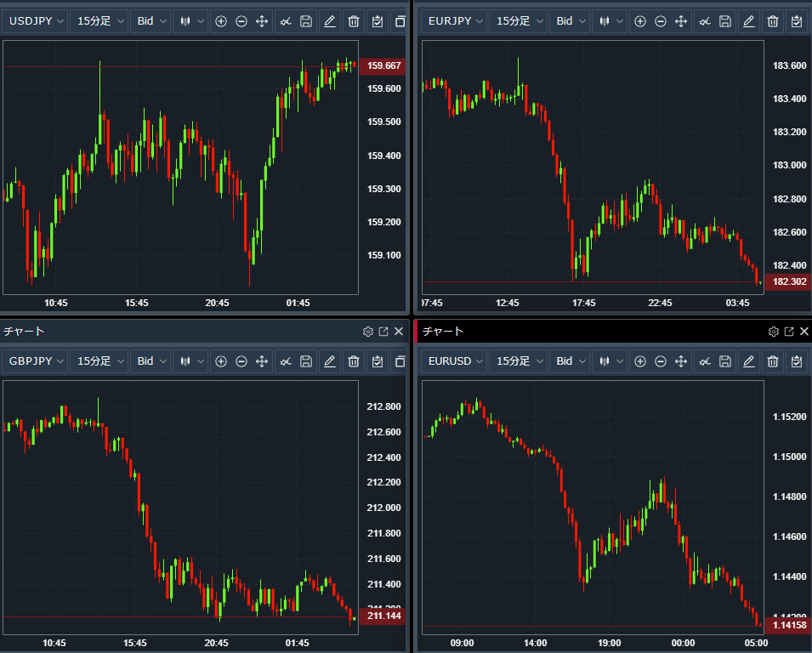Select the drawing pencil tool in USDJPY chart
This screenshot has width=812, height=653.
pos(330,21)
